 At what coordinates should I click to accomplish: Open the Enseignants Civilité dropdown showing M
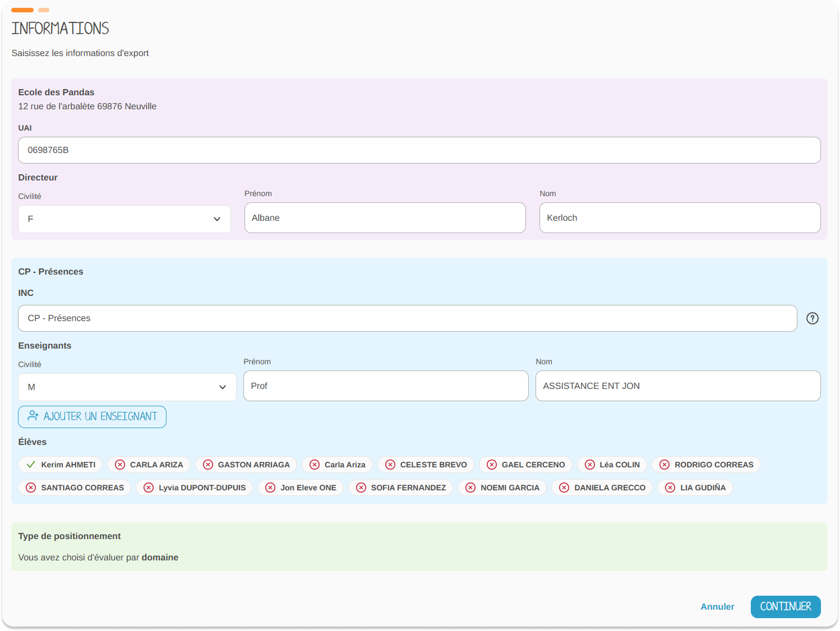127,387
